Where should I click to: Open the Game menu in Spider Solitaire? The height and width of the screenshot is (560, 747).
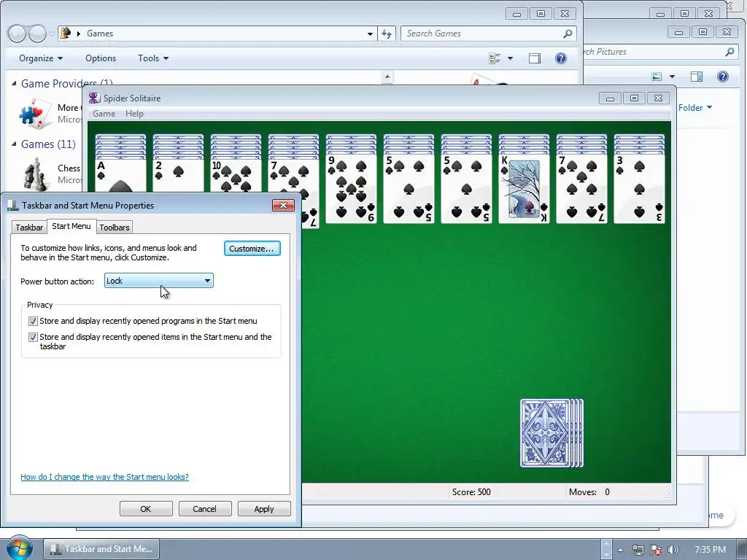click(x=104, y=114)
